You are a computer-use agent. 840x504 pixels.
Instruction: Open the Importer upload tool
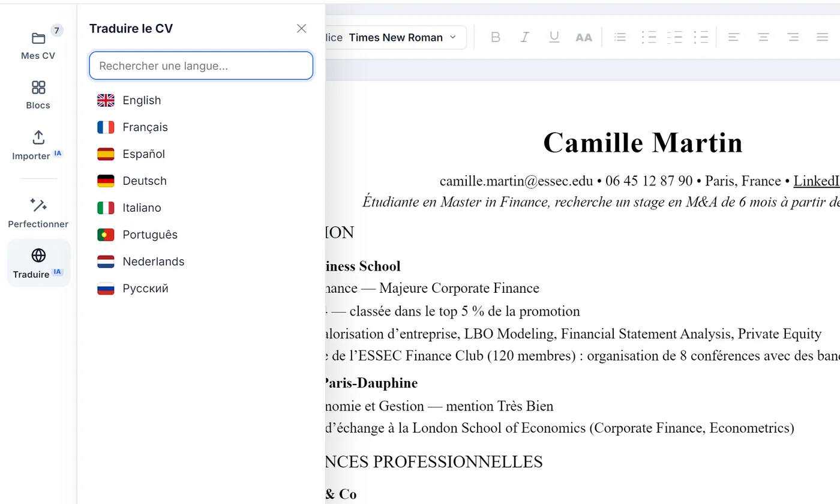pyautogui.click(x=38, y=146)
